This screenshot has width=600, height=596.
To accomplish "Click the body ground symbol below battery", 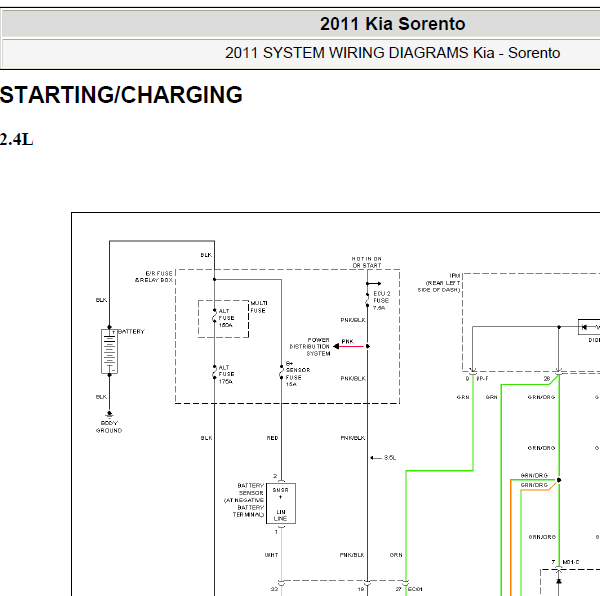I will [109, 414].
